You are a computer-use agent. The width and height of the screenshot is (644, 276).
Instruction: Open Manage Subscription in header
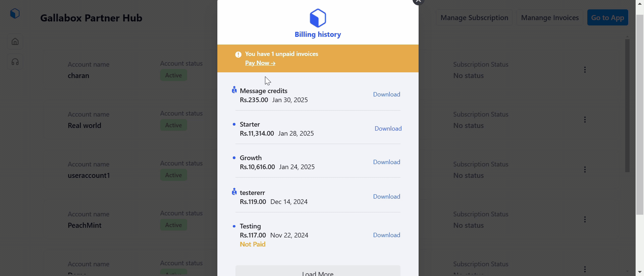pyautogui.click(x=474, y=18)
